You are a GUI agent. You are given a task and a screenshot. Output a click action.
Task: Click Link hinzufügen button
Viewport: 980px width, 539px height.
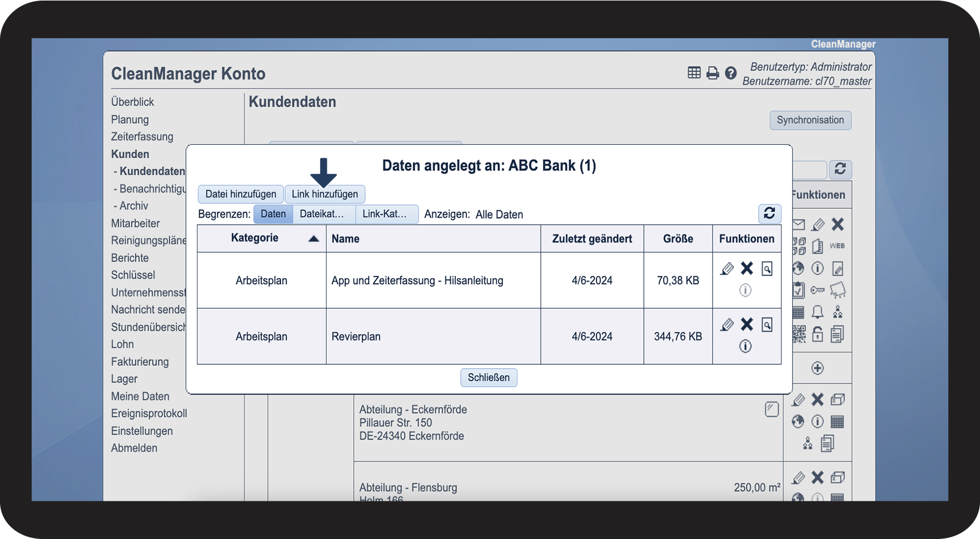point(325,194)
